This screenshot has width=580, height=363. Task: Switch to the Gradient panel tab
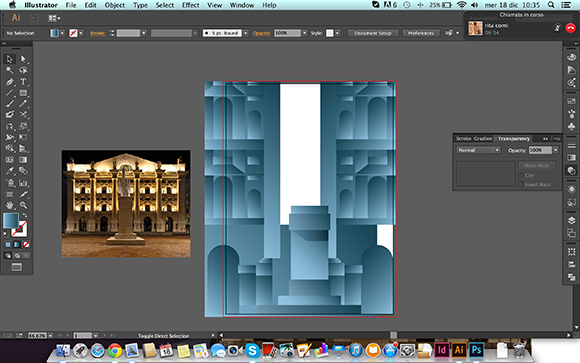[x=483, y=139]
